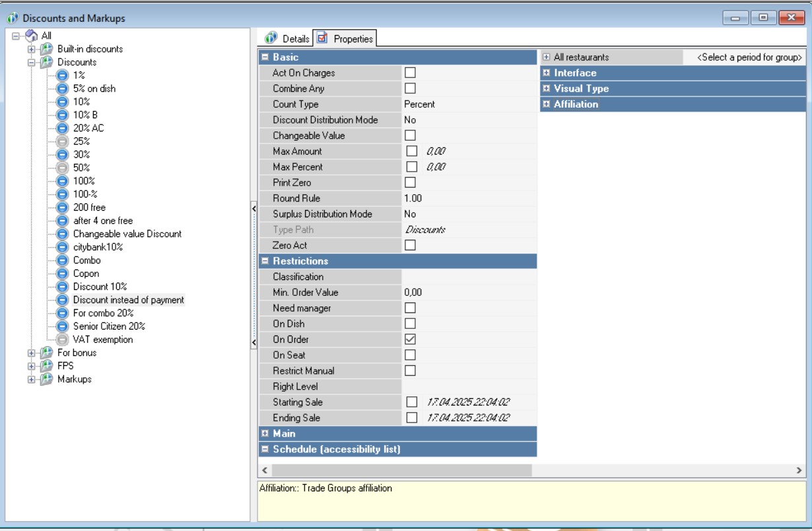The height and width of the screenshot is (531, 812).
Task: Expand the FPS tree node
Action: 30,366
